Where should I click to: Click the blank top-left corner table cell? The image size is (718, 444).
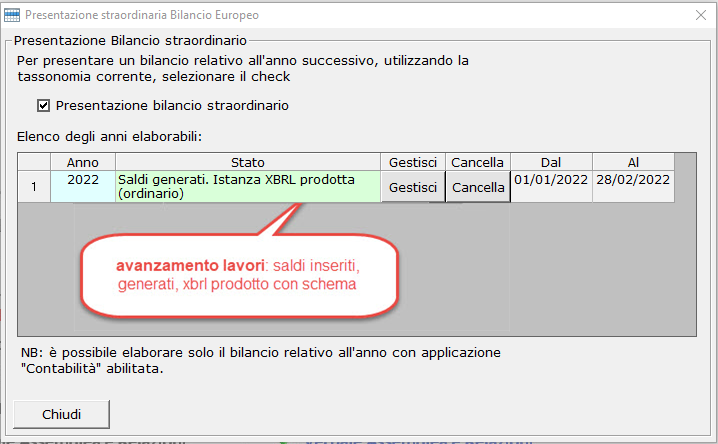point(34,161)
